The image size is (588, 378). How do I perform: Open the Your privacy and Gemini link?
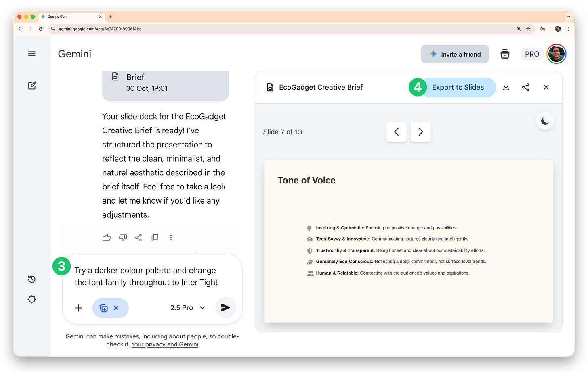(x=165, y=344)
